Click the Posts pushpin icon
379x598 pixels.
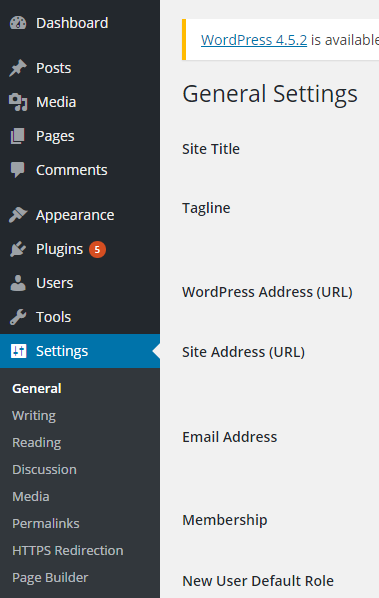[18, 68]
